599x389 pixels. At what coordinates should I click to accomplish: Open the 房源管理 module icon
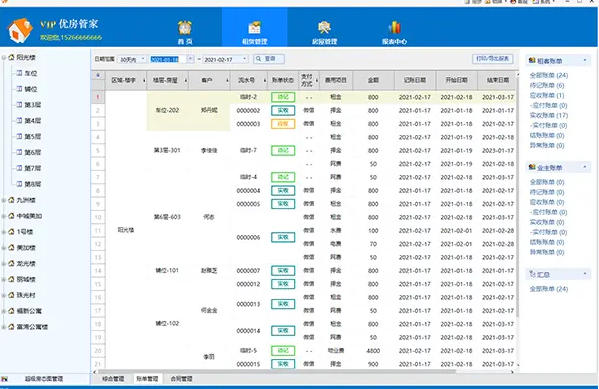(324, 28)
